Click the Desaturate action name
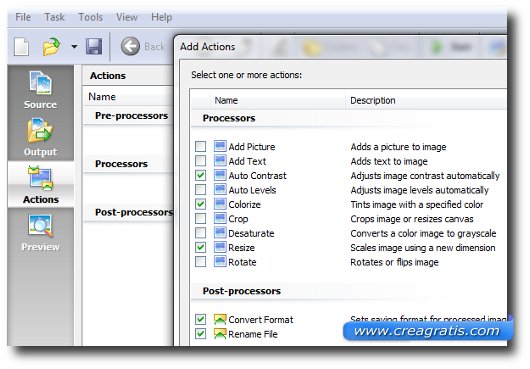This screenshot has width=530, height=369. pos(251,233)
